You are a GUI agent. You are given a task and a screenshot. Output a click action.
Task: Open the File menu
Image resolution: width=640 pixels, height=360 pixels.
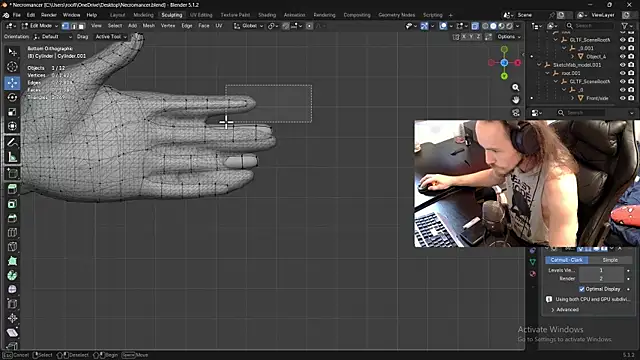click(x=17, y=15)
